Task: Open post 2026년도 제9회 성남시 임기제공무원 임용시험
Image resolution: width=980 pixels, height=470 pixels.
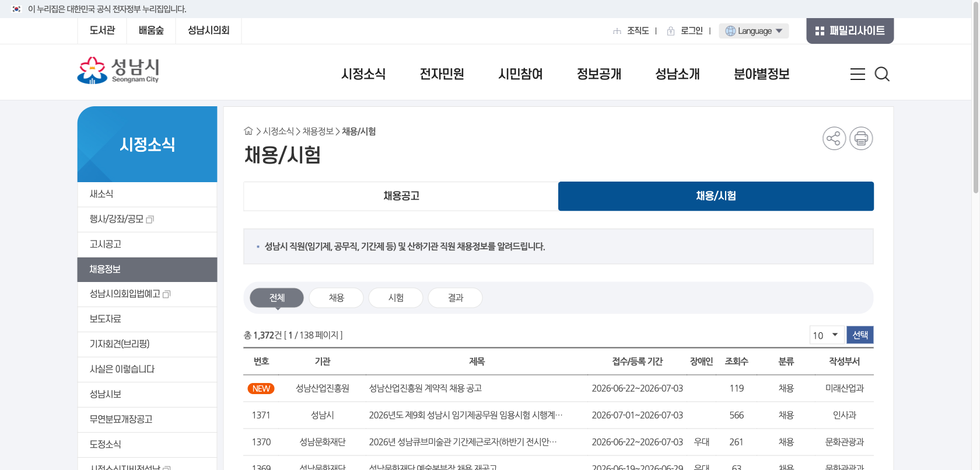Action: (466, 415)
